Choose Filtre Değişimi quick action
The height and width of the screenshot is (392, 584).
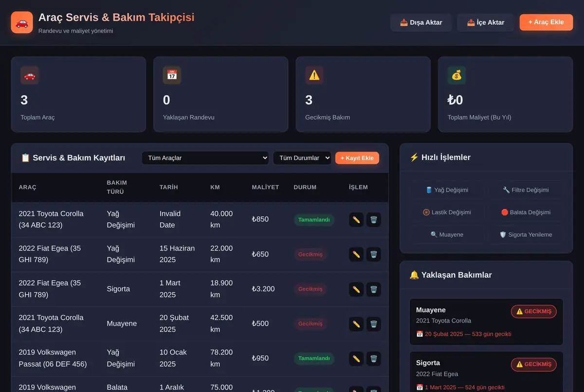pyautogui.click(x=526, y=190)
